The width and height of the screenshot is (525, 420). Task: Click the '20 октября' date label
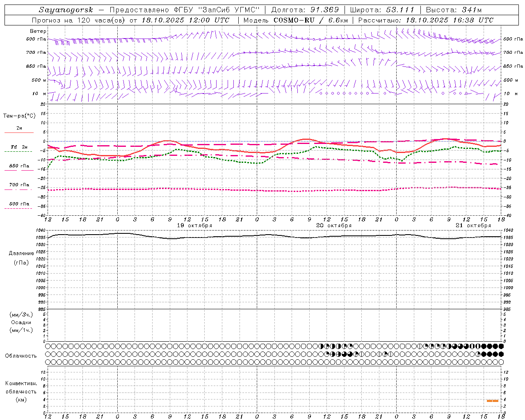(x=334, y=226)
